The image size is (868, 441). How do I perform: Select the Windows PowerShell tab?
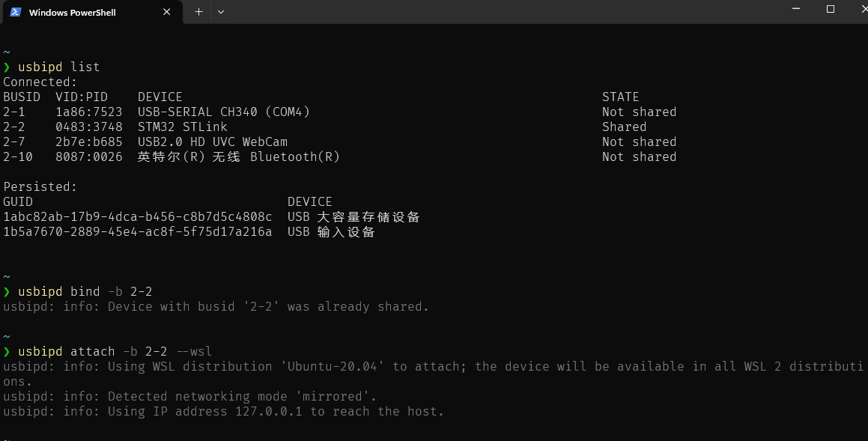(72, 13)
